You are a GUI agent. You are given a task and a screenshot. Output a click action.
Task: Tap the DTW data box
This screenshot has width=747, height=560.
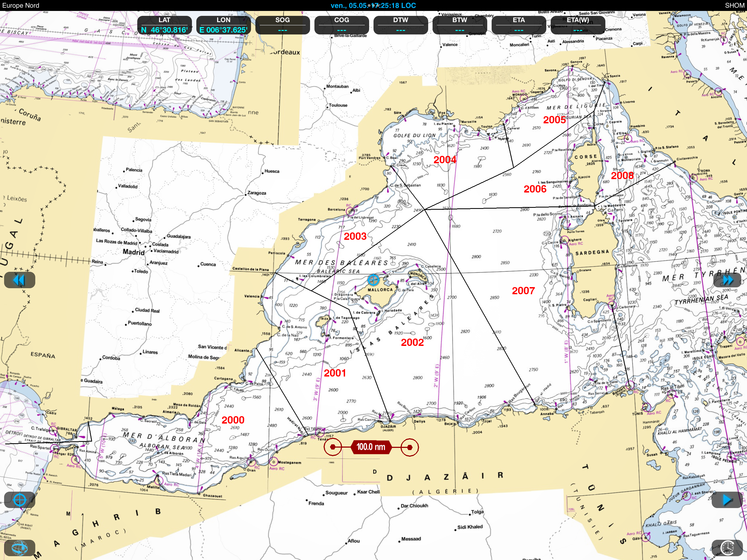[x=401, y=25]
